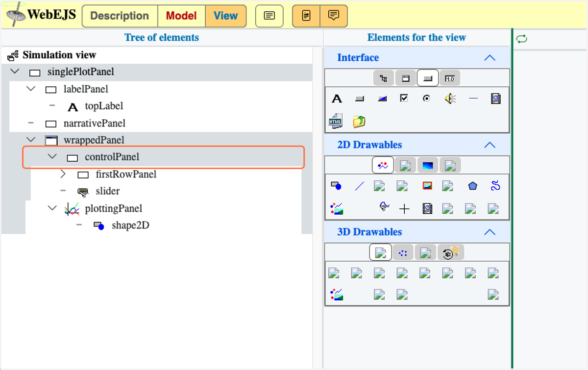588x370 pixels.
Task: Pick the blue wedge slider element
Action: (x=382, y=99)
